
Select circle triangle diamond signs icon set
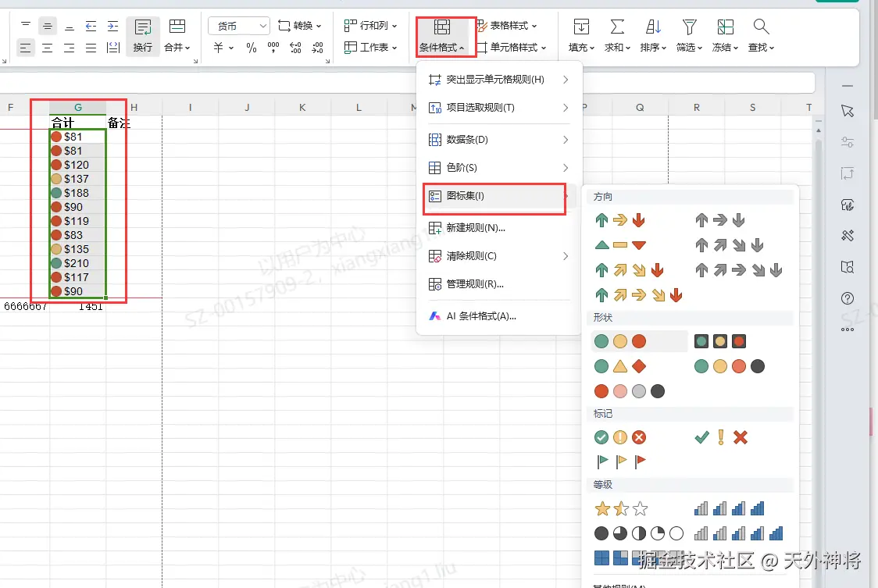coord(620,366)
